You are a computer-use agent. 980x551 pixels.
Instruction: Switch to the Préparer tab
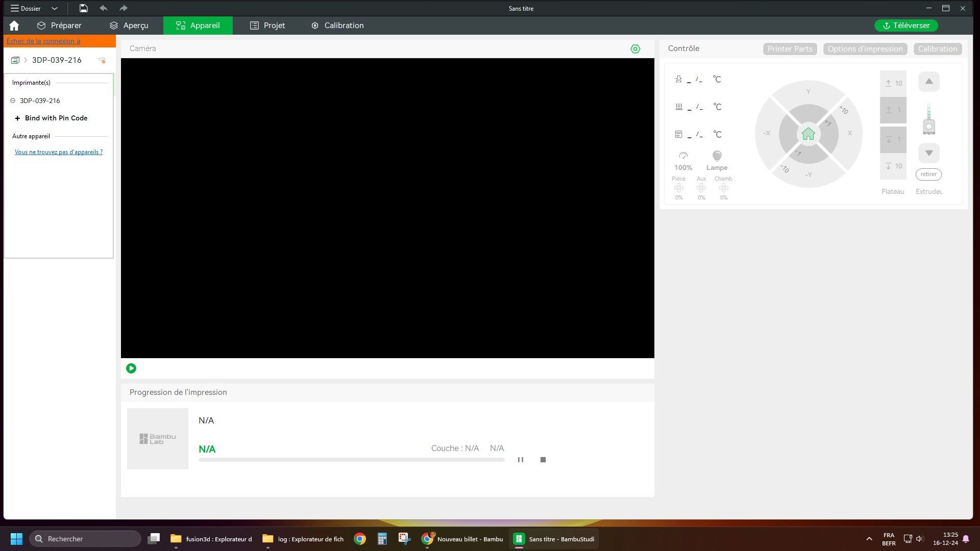(x=59, y=26)
